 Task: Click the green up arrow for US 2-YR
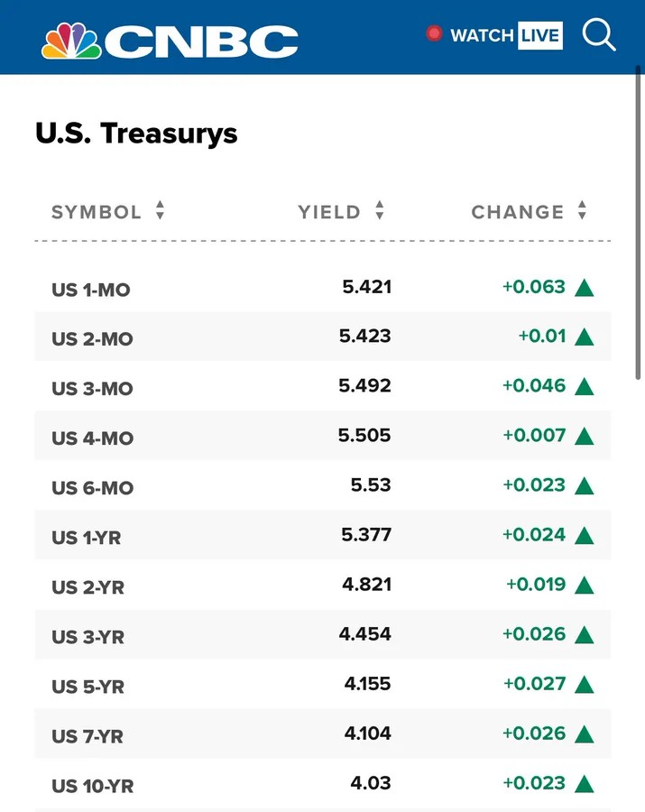[584, 586]
